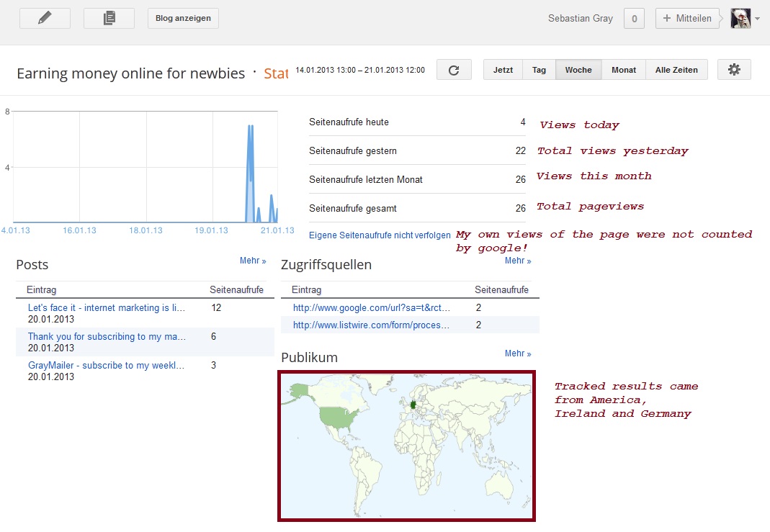This screenshot has width=770, height=532.
Task: Click the profile avatar picture
Action: coord(740,19)
